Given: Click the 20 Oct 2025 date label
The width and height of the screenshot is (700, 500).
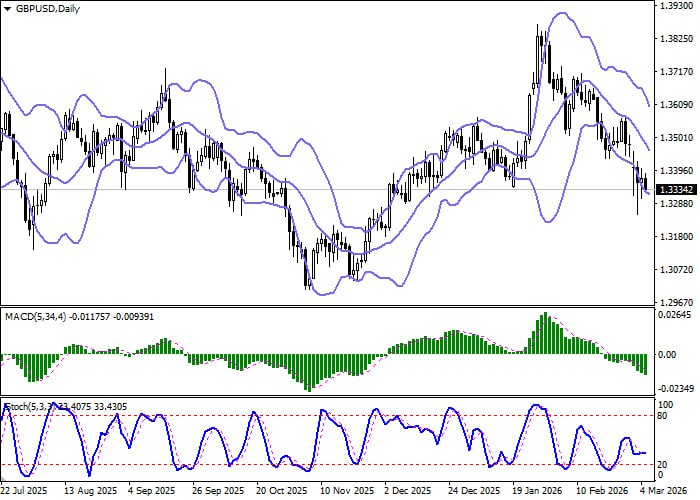Looking at the screenshot, I should (x=276, y=492).
